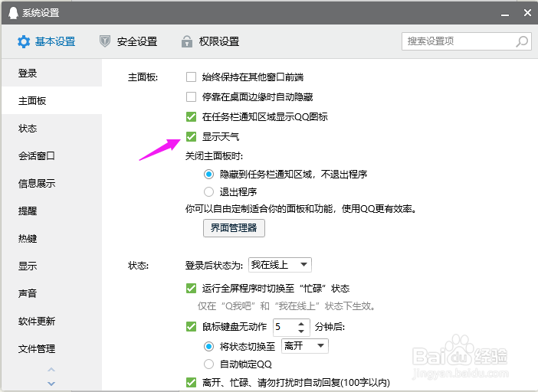Click the 关闭主面板时 label text

tap(214, 156)
